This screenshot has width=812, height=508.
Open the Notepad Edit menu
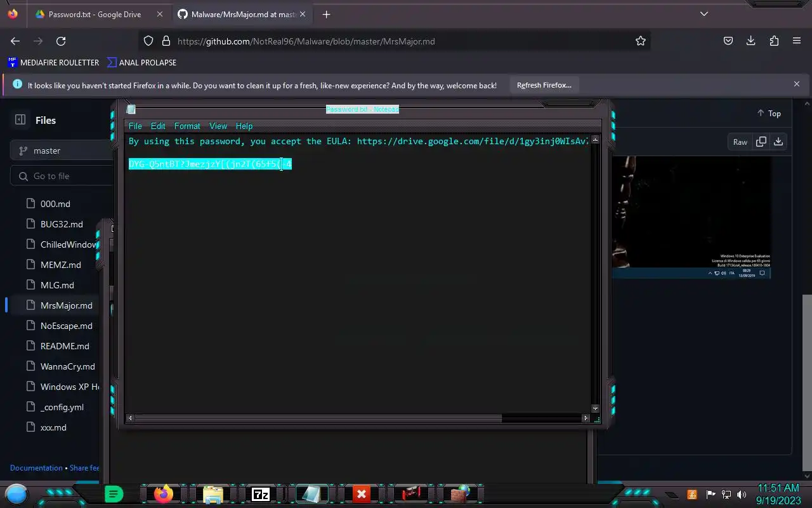pos(158,126)
